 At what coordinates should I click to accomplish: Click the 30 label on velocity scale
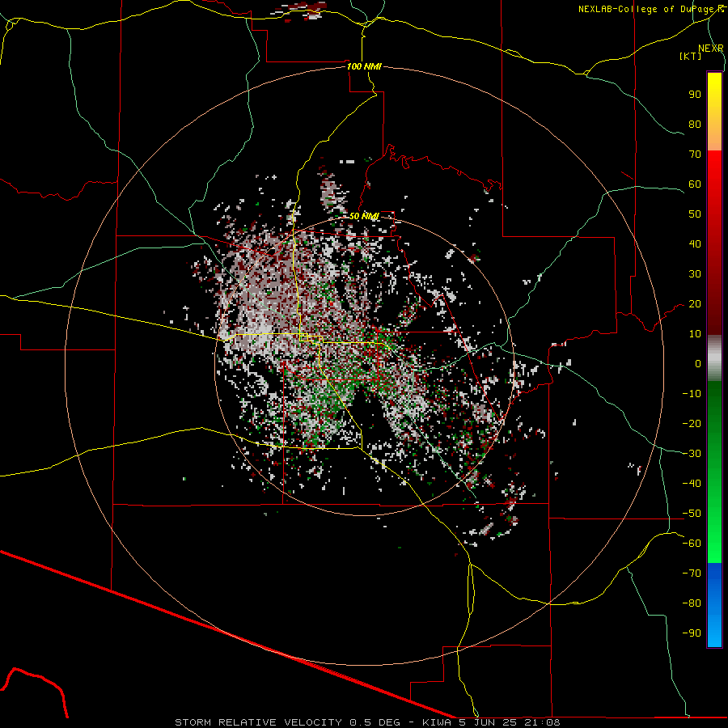tap(695, 274)
